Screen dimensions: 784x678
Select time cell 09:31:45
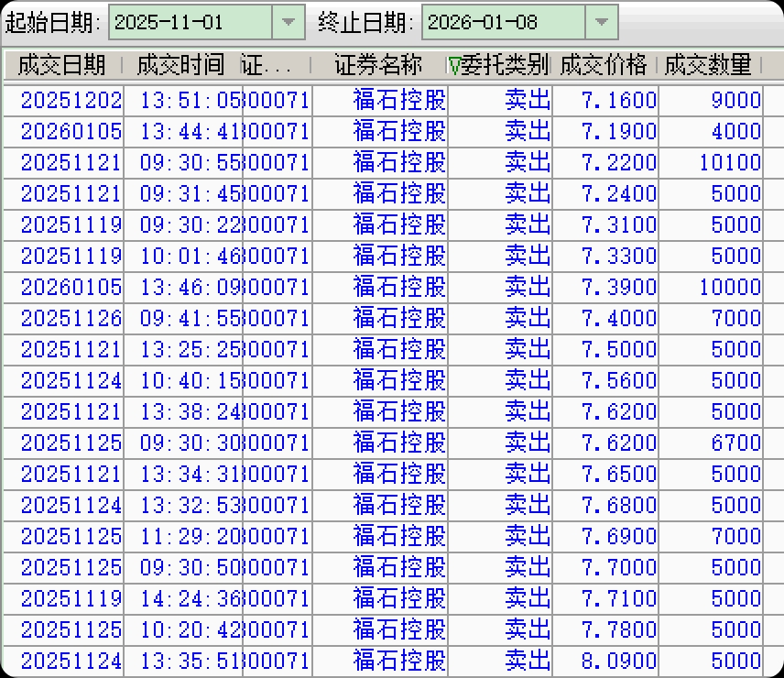pos(183,194)
